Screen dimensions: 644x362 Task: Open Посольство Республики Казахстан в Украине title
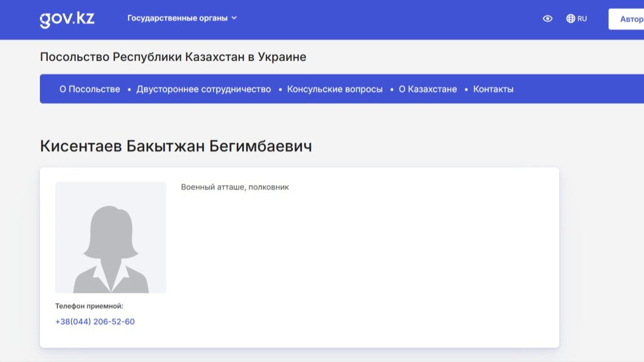[173, 57]
